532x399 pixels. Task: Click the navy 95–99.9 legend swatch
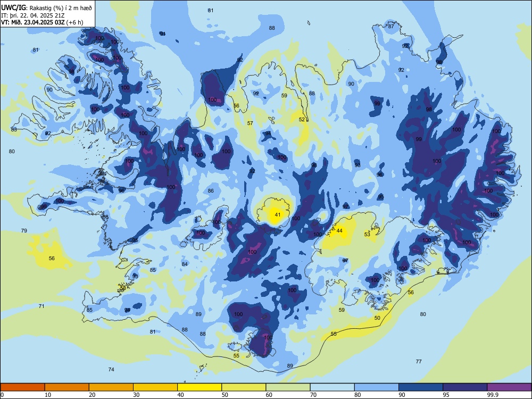coord(465,387)
